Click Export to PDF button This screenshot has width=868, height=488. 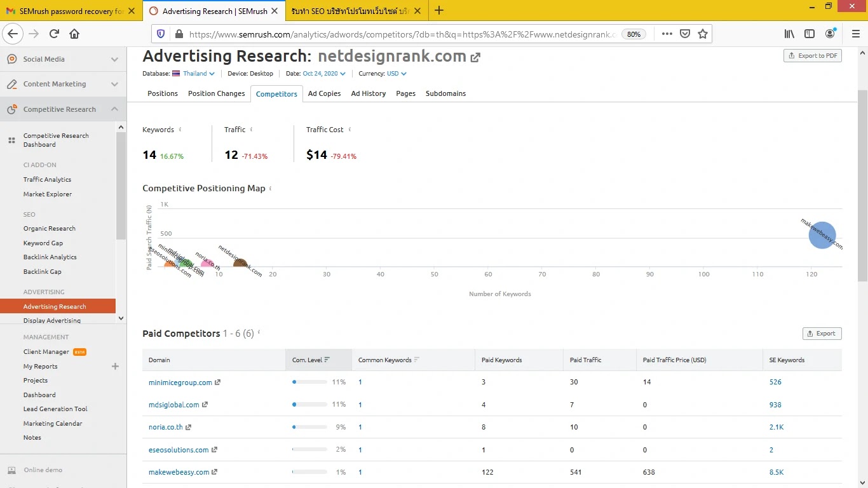click(813, 56)
